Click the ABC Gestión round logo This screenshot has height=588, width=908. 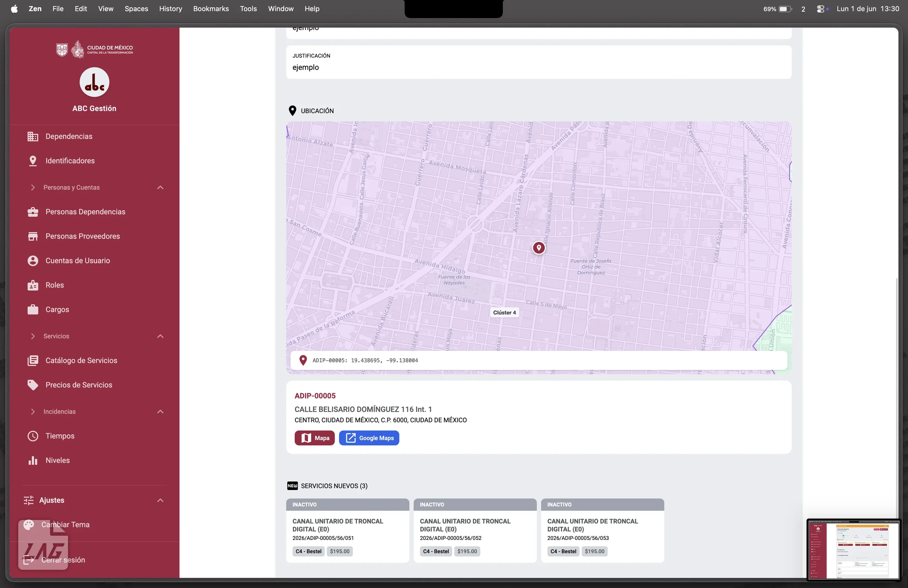tap(94, 82)
